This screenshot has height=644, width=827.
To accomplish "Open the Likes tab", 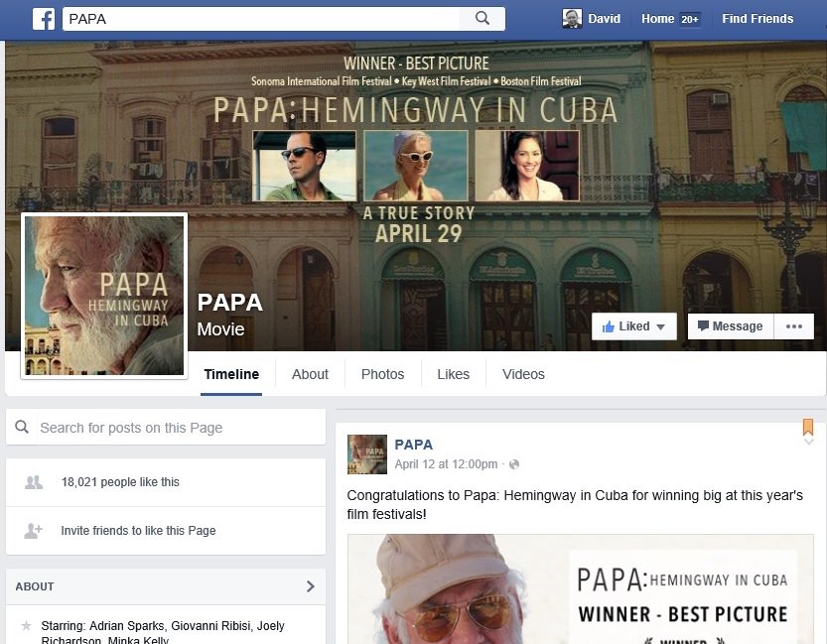I will coord(453,375).
